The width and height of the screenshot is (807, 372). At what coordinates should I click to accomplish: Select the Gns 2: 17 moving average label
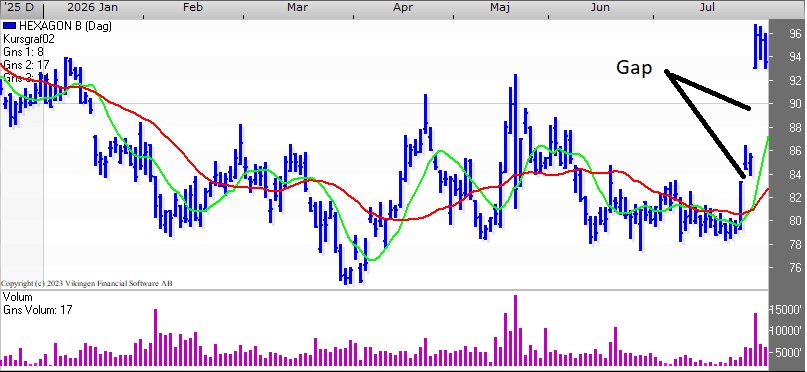pyautogui.click(x=26, y=65)
